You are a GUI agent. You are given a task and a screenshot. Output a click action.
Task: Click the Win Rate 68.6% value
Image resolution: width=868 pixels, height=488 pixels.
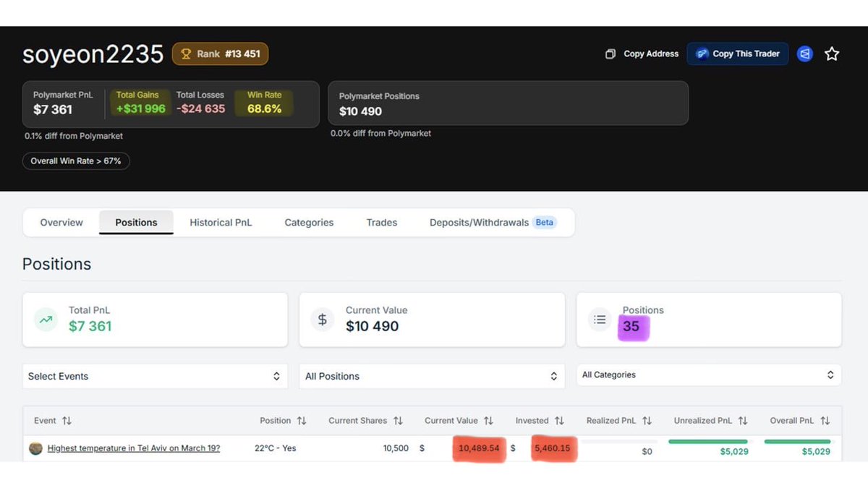(x=265, y=108)
